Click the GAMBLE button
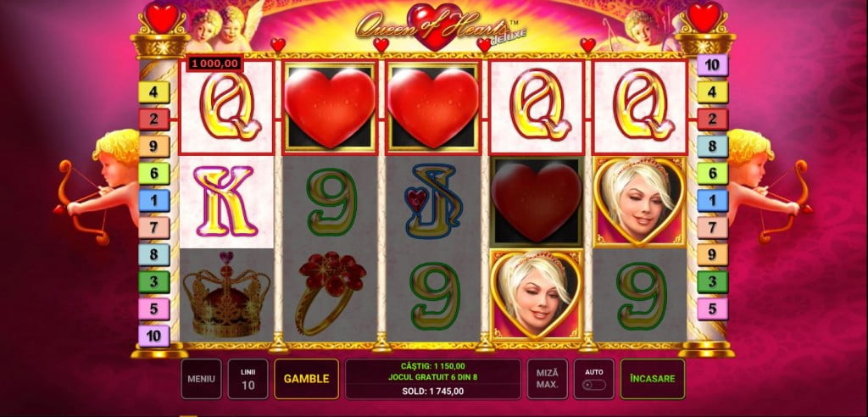868x417 pixels. [306, 379]
